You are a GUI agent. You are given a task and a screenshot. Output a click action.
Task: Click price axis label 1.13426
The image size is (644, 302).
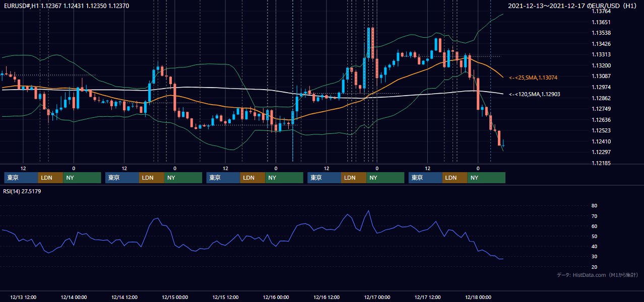(601, 44)
